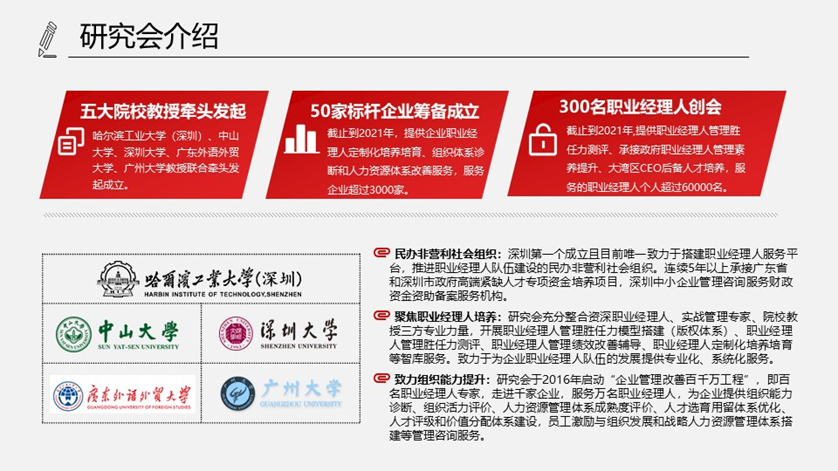Click the line 资金资助备案服务机构

click(449, 296)
